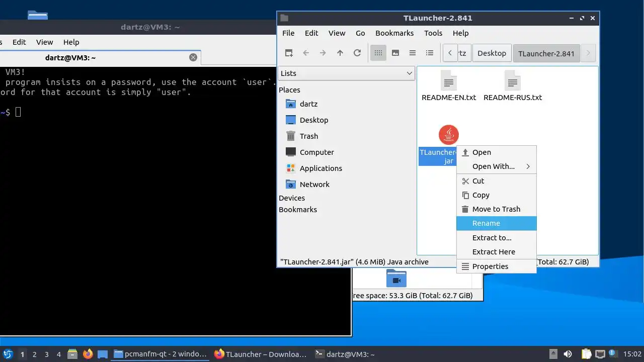Open the volume control tray icon
The image size is (644, 362).
568,354
